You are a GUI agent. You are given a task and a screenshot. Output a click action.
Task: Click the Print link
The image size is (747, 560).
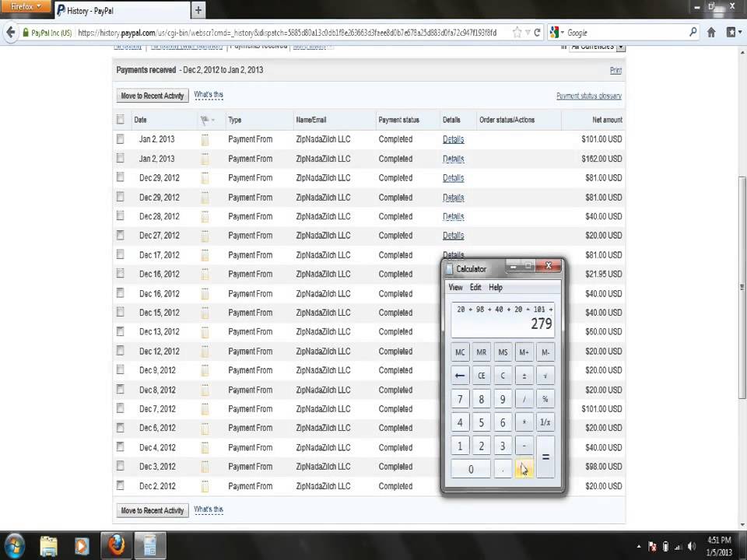point(615,71)
